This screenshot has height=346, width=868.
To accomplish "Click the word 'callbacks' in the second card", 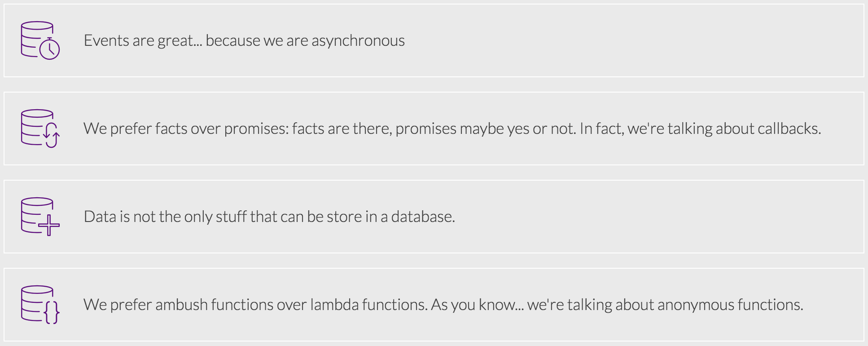I will tap(788, 129).
